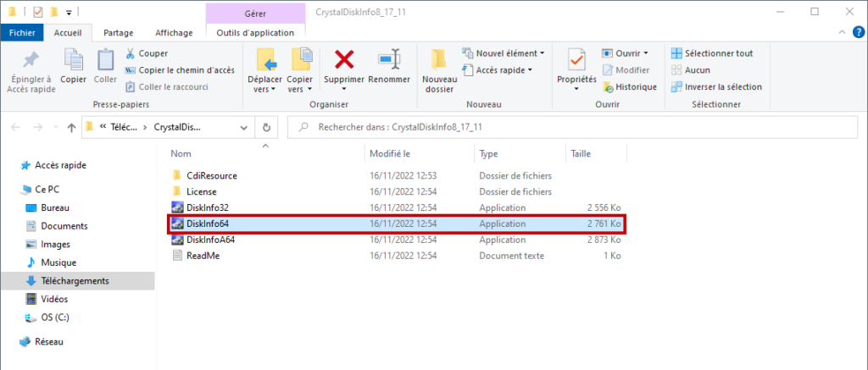Sort by the Nom column header
This screenshot has height=370, width=868.
pyautogui.click(x=181, y=154)
